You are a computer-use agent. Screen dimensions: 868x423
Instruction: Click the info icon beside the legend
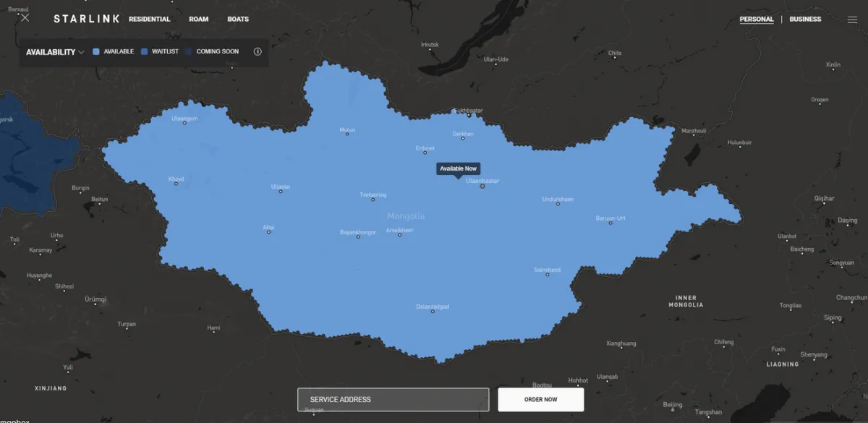[x=258, y=51]
